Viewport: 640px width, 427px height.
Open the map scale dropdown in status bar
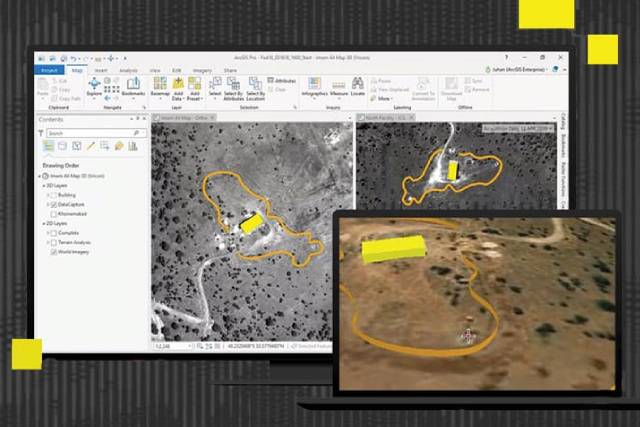tap(189, 346)
